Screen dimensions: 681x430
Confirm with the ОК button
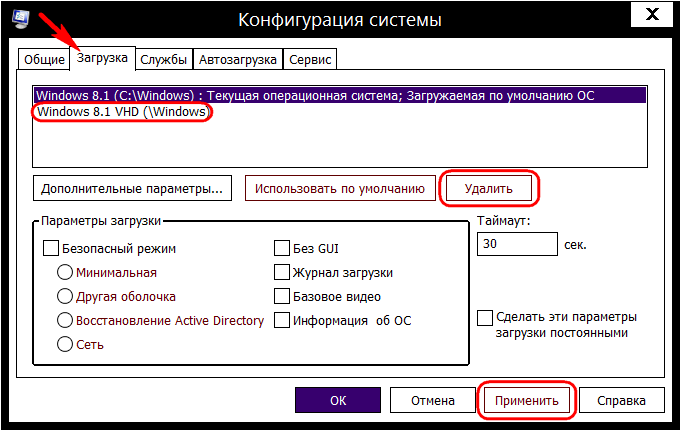point(338,400)
